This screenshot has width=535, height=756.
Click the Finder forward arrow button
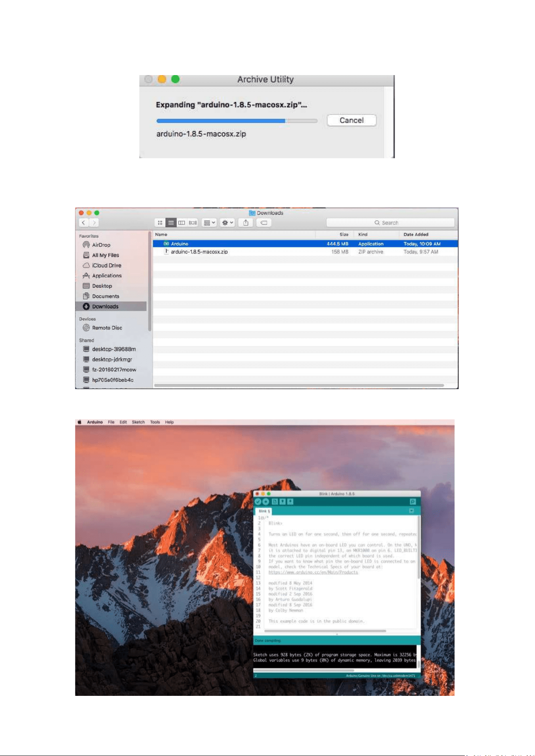click(94, 222)
